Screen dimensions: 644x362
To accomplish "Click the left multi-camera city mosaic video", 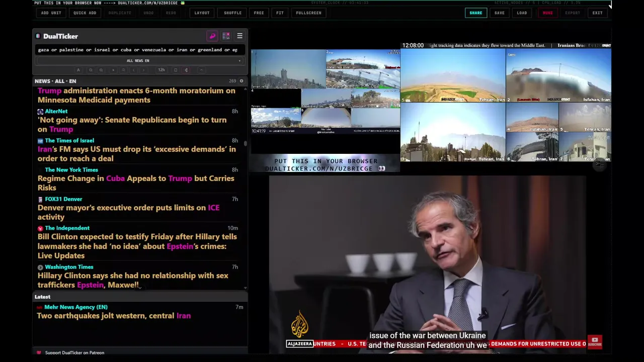I will [326, 92].
